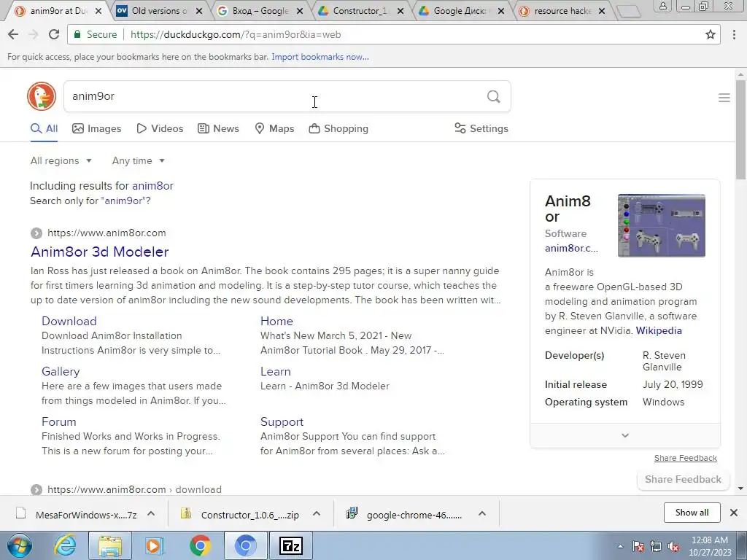
Task: Open options arrow for Constructor_1.0.6 zip download
Action: [317, 513]
